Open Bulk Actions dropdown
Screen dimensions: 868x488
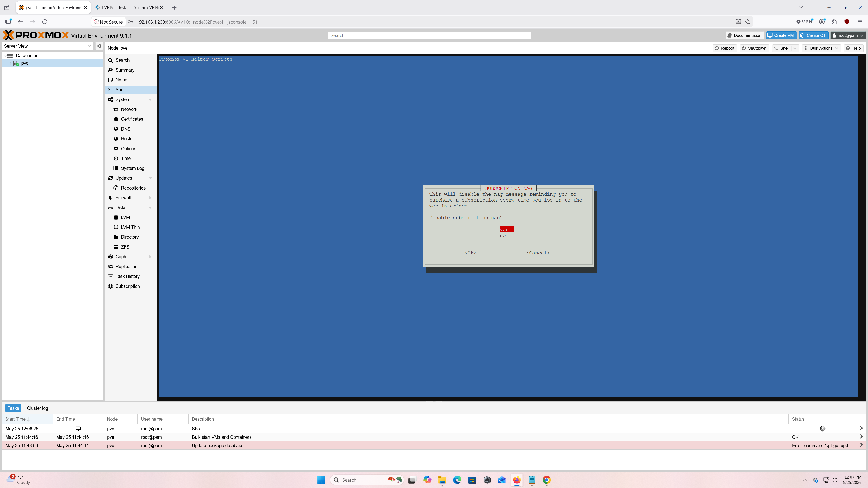(821, 48)
